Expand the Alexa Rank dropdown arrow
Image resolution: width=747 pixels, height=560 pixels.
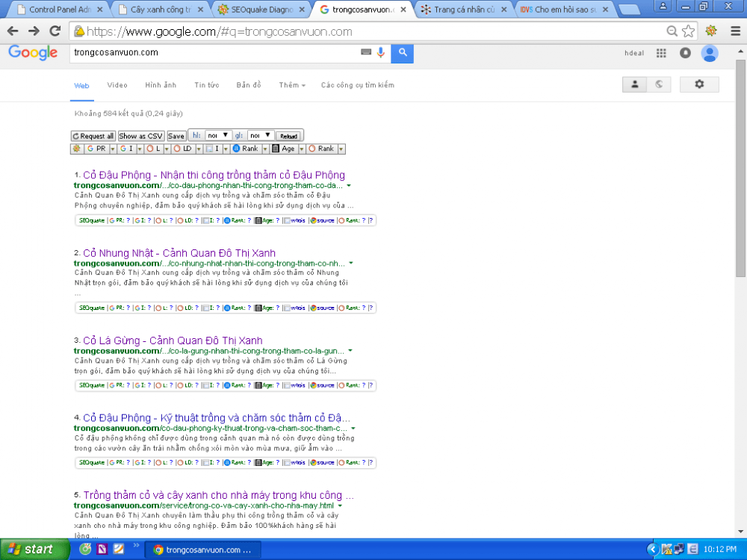pos(265,149)
